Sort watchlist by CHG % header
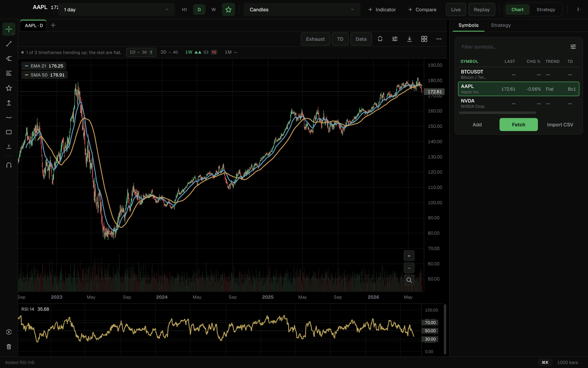 tap(533, 61)
